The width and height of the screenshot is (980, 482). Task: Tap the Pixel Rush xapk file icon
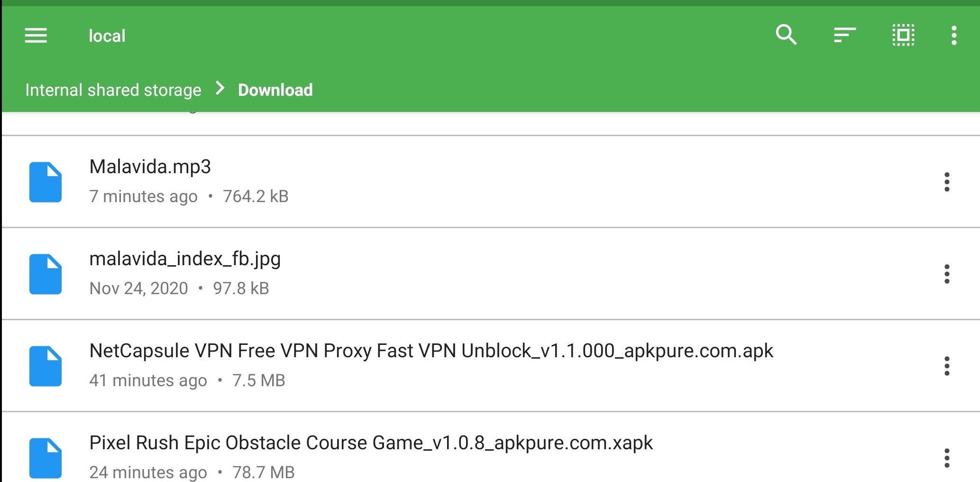point(46,458)
